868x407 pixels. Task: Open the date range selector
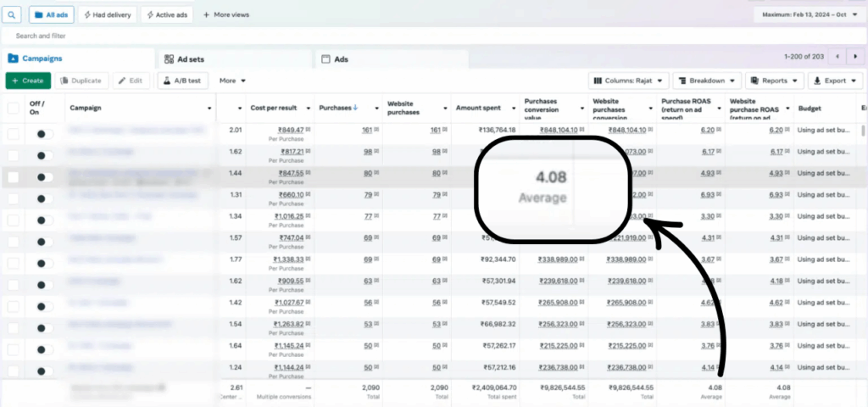pos(810,14)
